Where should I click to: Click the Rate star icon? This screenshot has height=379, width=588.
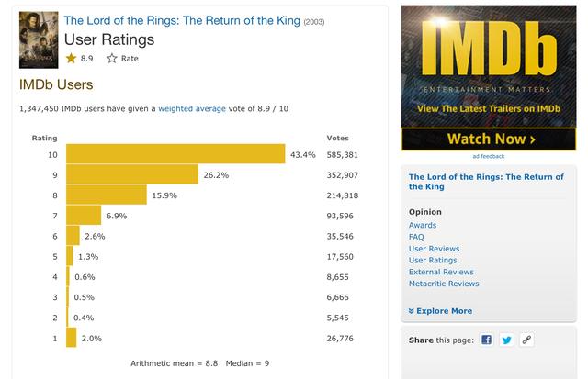112,58
